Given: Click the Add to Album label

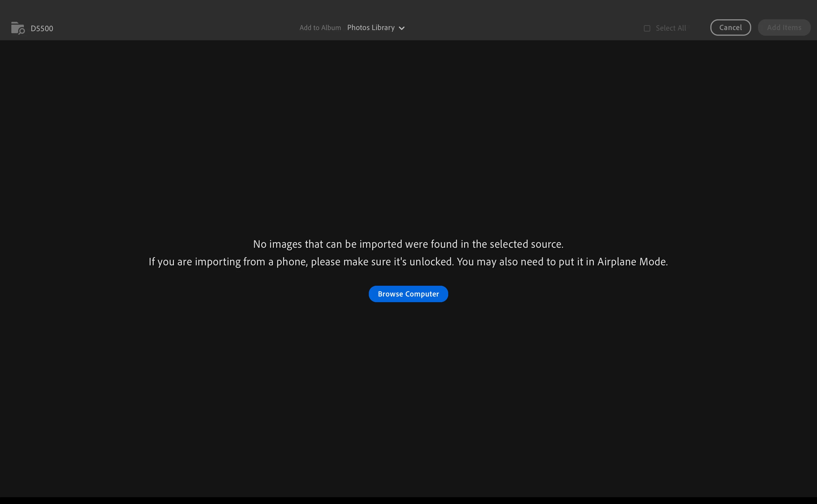Looking at the screenshot, I should click(x=320, y=28).
